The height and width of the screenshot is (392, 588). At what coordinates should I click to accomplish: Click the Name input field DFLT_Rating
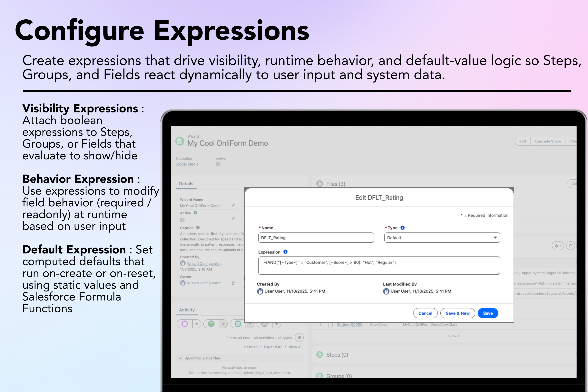[316, 238]
